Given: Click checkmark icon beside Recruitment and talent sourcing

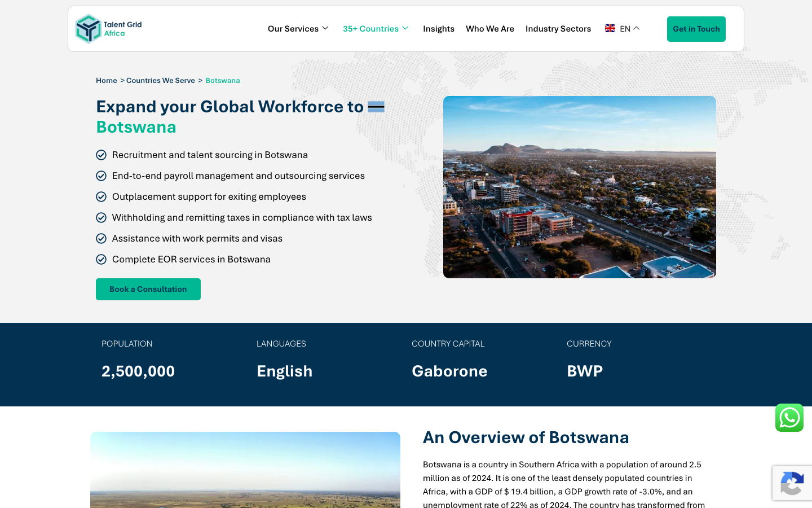Looking at the screenshot, I should point(101,155).
